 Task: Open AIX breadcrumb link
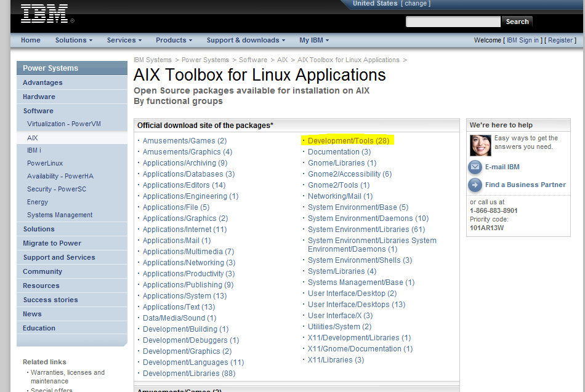tap(283, 60)
